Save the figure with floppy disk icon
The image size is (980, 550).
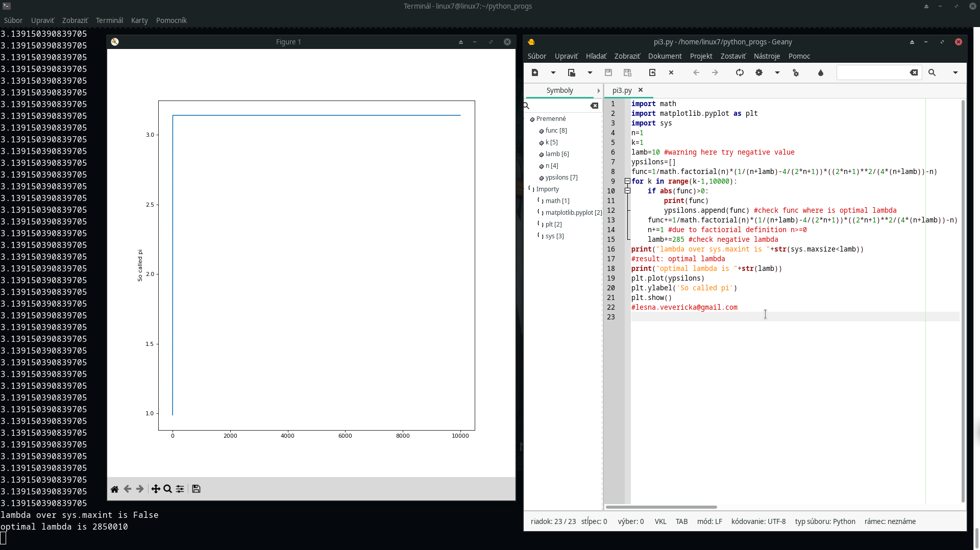click(x=196, y=489)
